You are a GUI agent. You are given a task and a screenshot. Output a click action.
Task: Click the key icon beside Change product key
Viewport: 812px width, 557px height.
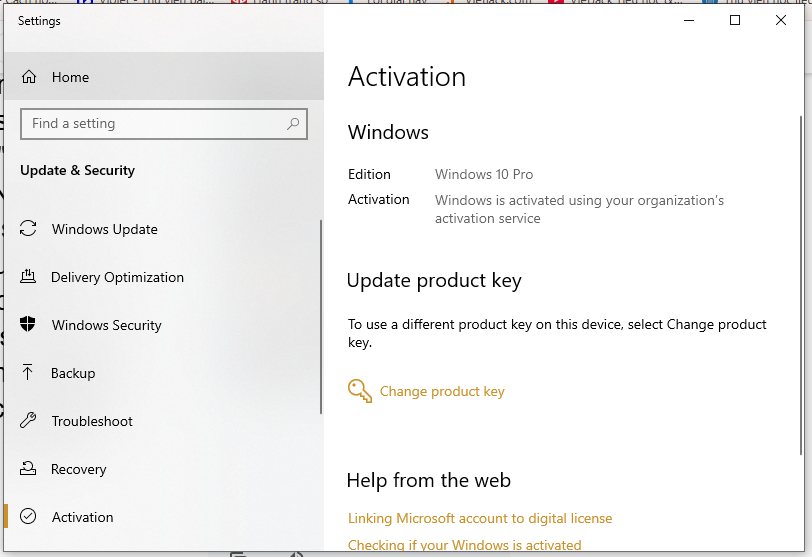click(359, 391)
